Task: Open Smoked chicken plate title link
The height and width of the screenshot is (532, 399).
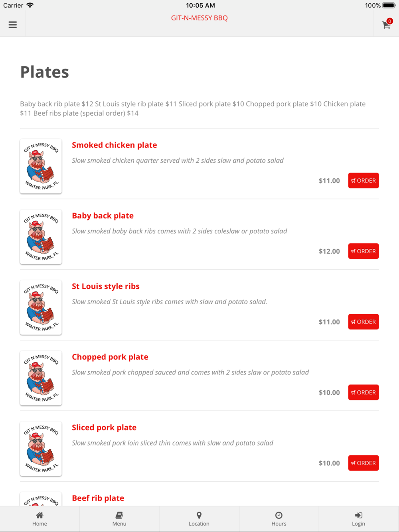Action: click(x=115, y=145)
